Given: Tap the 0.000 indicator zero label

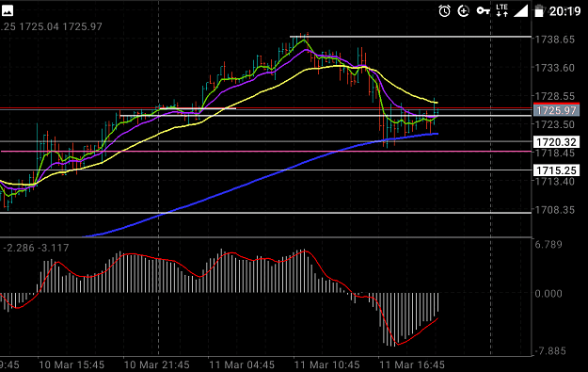Looking at the screenshot, I should tap(548, 294).
